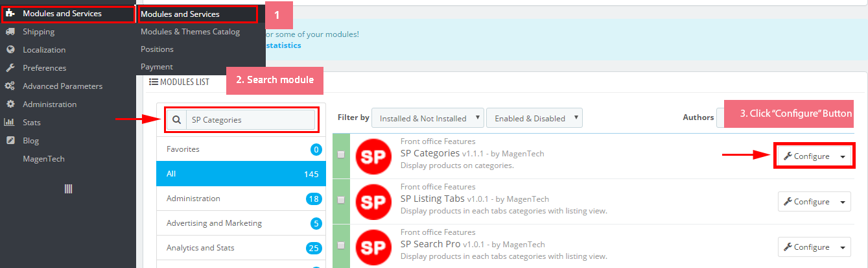Configure the SP Categories module
Screen dimensions: 868x268
pyautogui.click(x=806, y=156)
